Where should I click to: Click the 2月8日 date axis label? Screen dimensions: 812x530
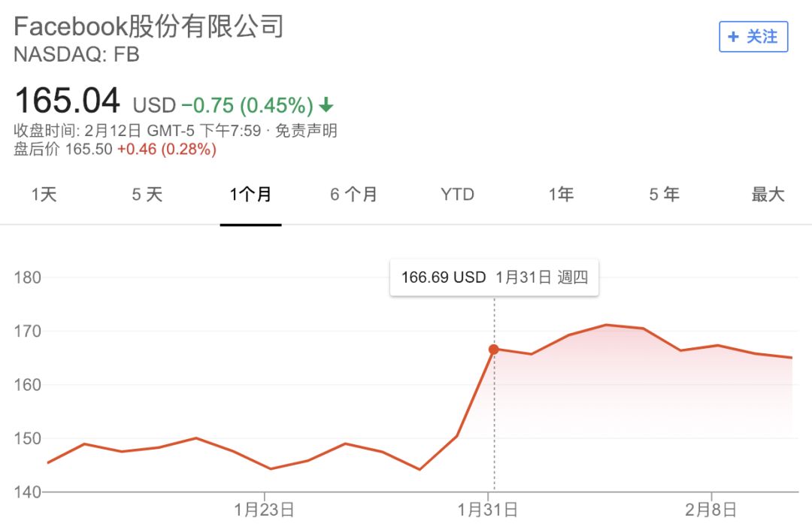click(710, 510)
